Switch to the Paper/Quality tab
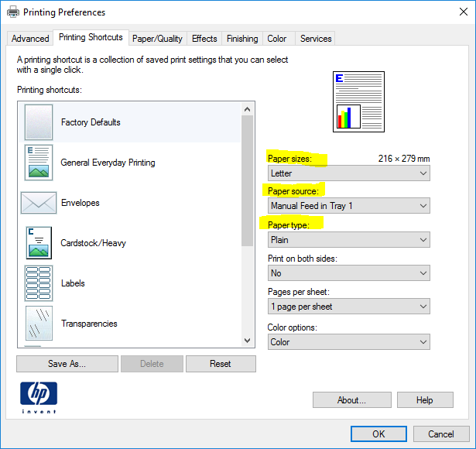The image size is (476, 449). click(157, 39)
